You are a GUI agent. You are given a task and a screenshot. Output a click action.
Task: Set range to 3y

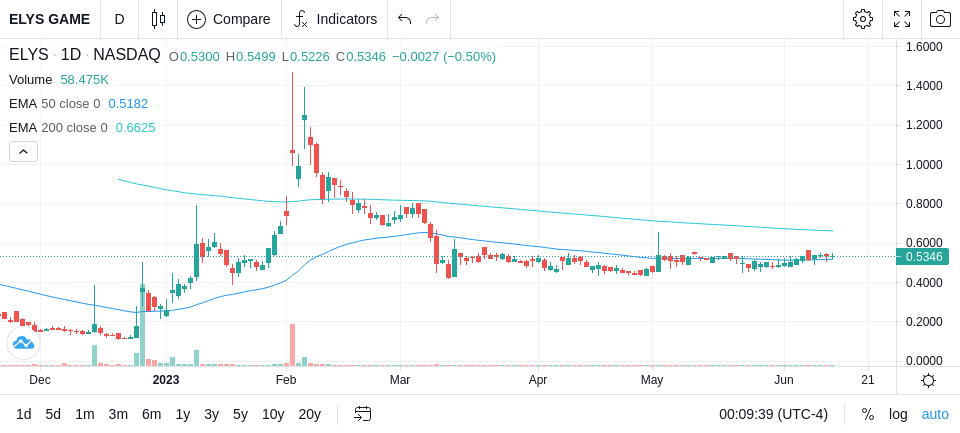(x=211, y=414)
